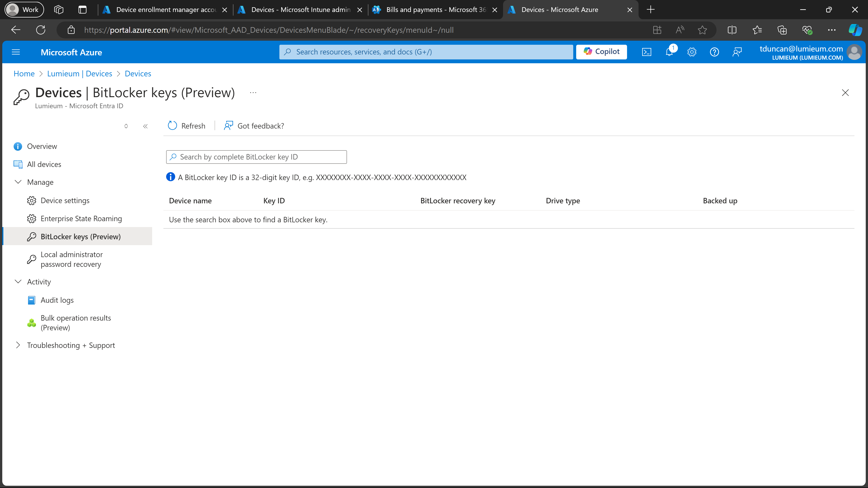Click the Refresh toolbar button
The image size is (868, 488).
186,126
